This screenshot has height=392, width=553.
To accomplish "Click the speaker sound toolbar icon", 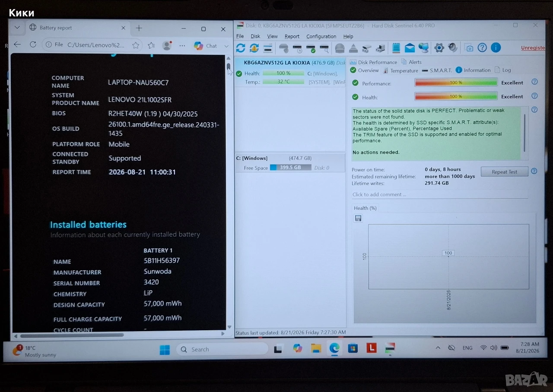I will point(453,47).
